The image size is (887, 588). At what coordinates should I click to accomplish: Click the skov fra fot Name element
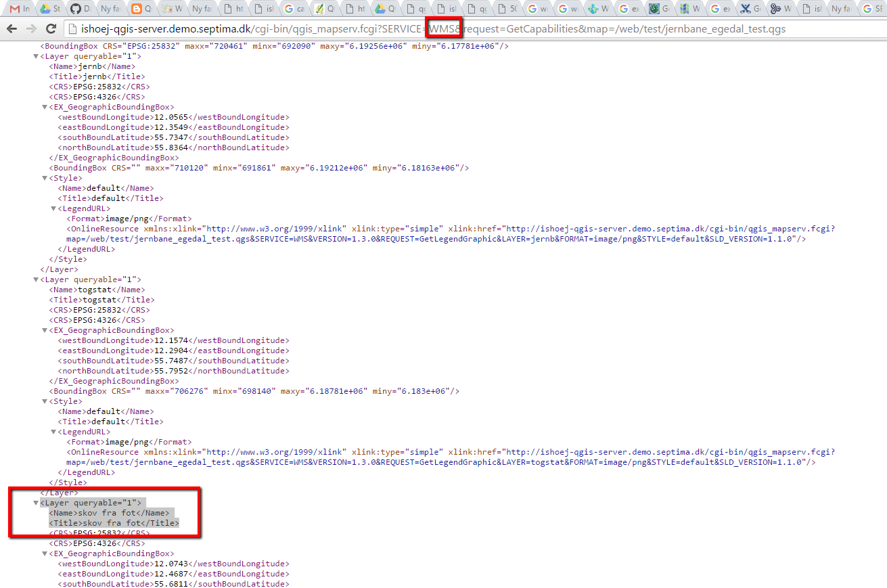108,513
